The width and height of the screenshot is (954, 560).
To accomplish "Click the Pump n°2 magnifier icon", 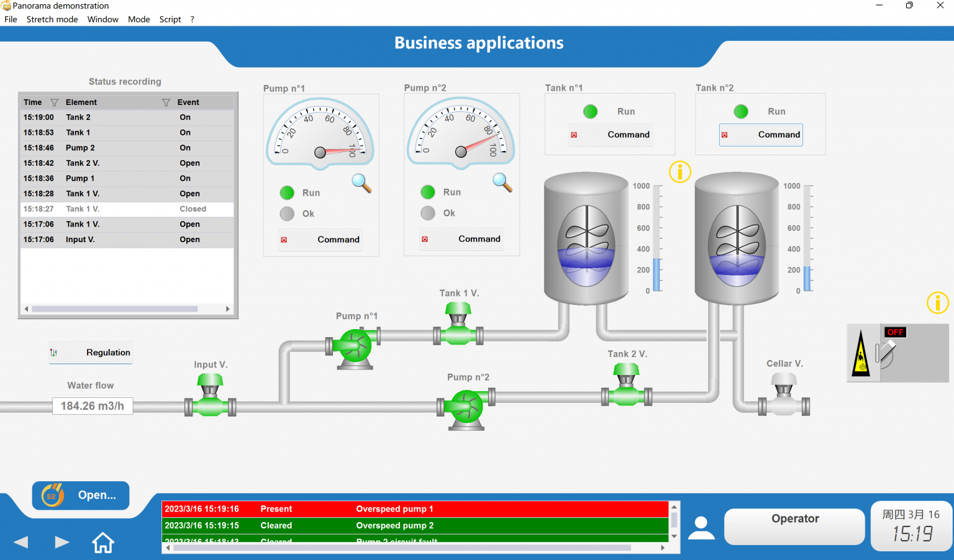I will click(x=502, y=182).
